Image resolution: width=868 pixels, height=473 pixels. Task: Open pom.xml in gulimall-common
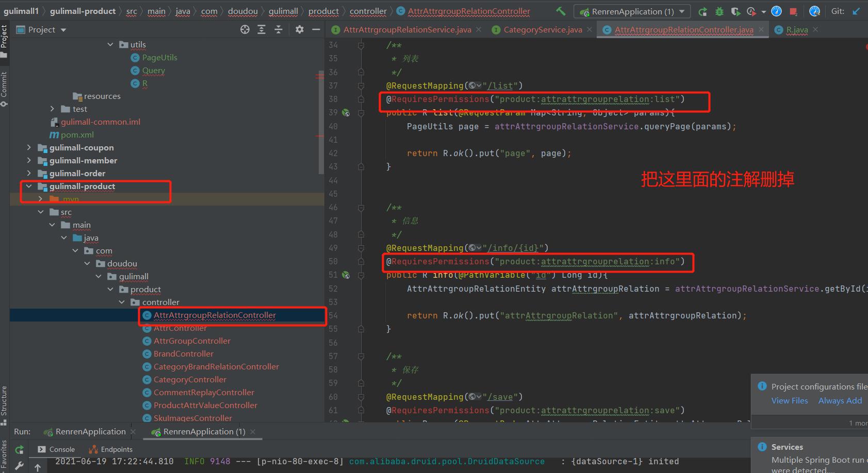77,135
